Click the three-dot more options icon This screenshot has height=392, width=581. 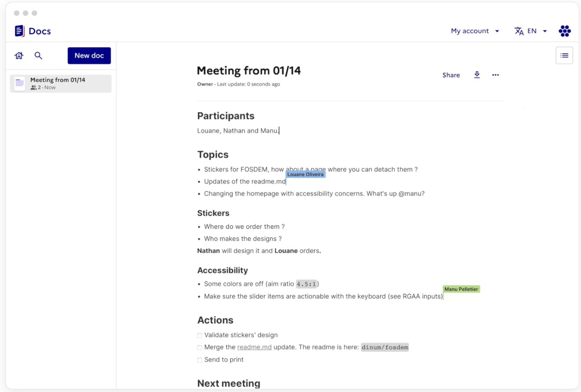pos(496,75)
